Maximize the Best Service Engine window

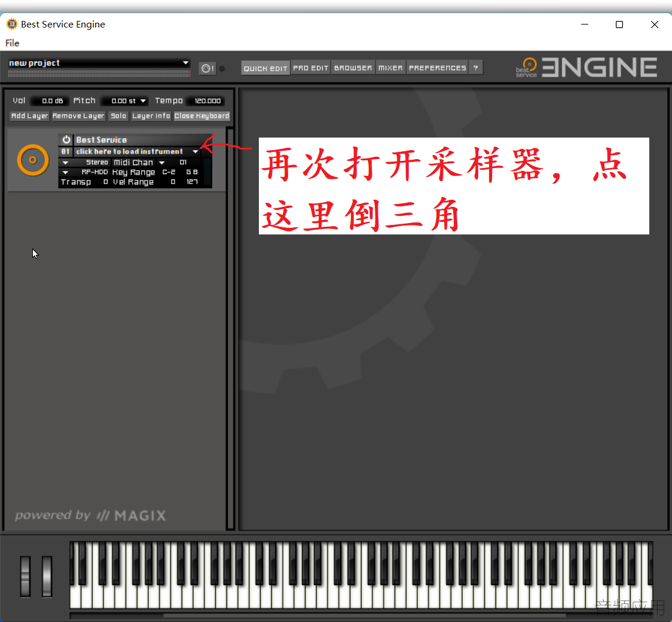619,25
